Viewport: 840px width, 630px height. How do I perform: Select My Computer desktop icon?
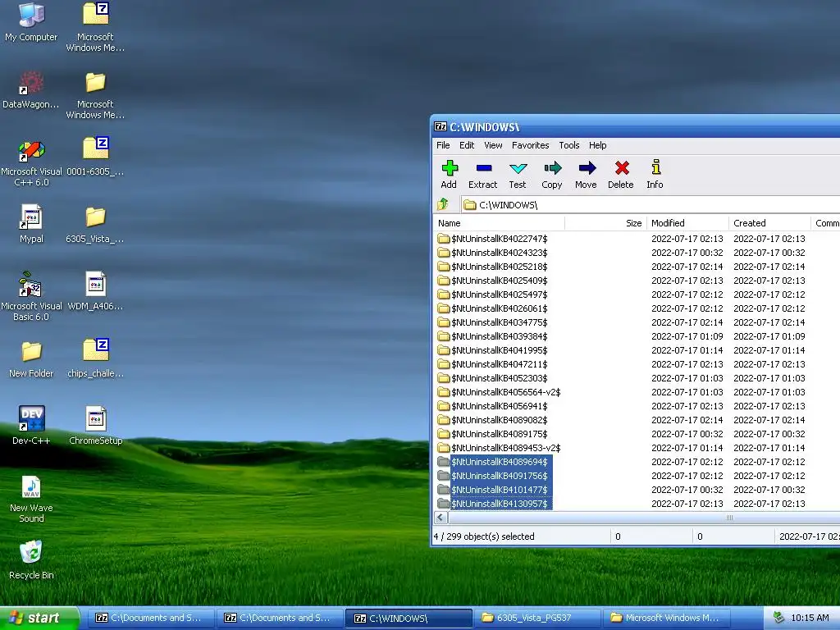pos(31,21)
